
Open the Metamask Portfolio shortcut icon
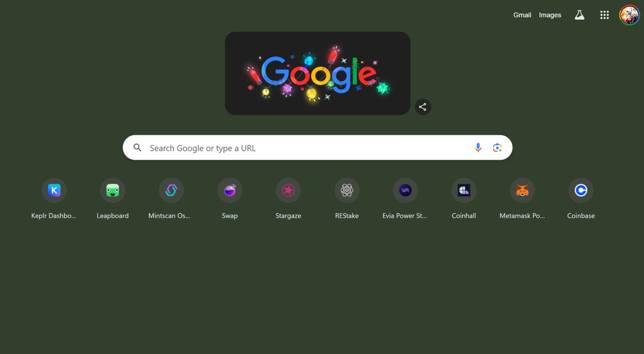(x=522, y=190)
